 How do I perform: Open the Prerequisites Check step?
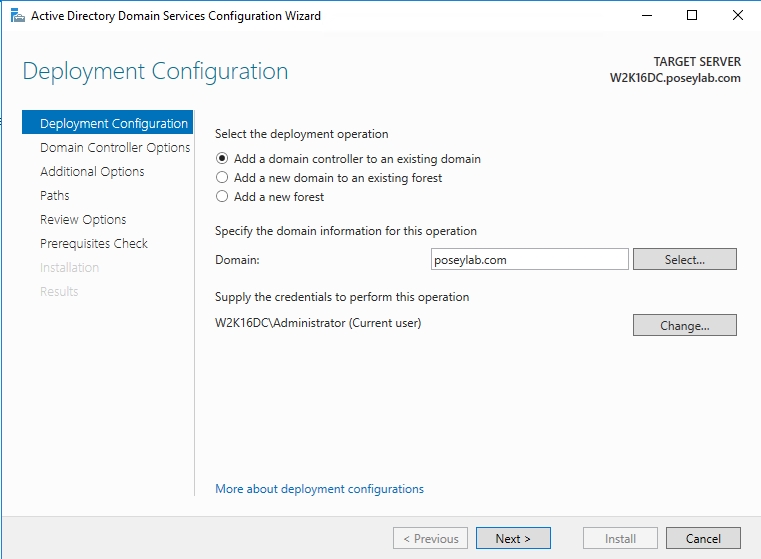click(94, 244)
